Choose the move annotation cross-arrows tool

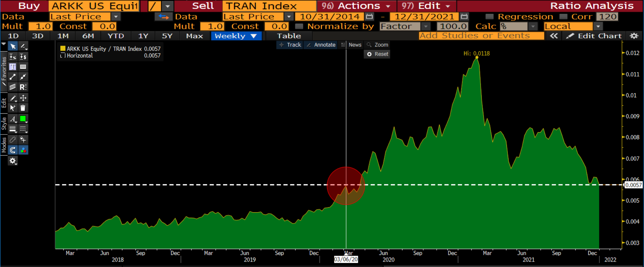click(23, 98)
